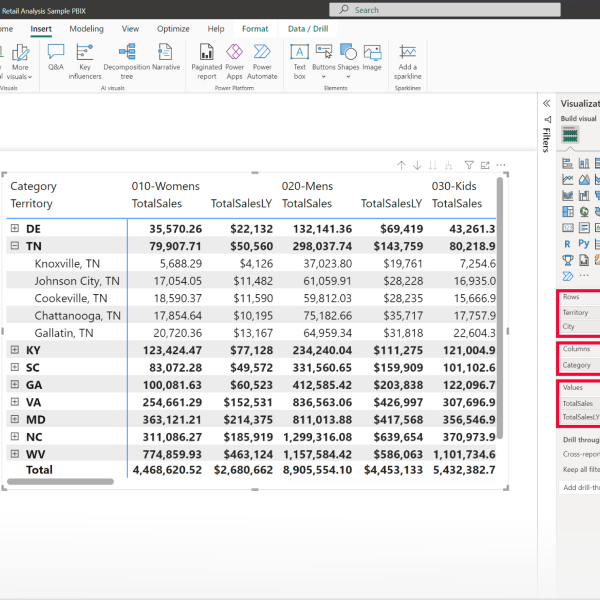Select the Python visual
The height and width of the screenshot is (600, 600).
point(584,243)
